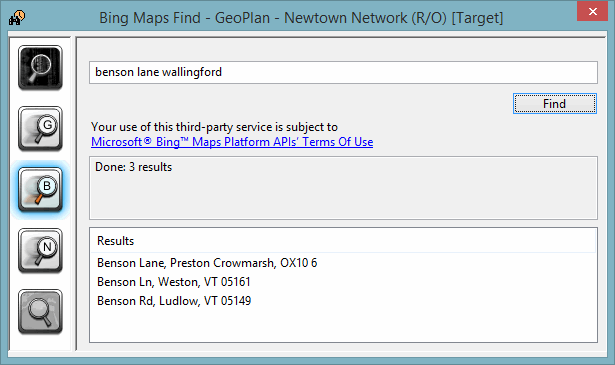This screenshot has height=365, width=615.
Task: Open Microsoft Bing Maps Platform APIs' Terms Of Use link
Action: tap(232, 142)
